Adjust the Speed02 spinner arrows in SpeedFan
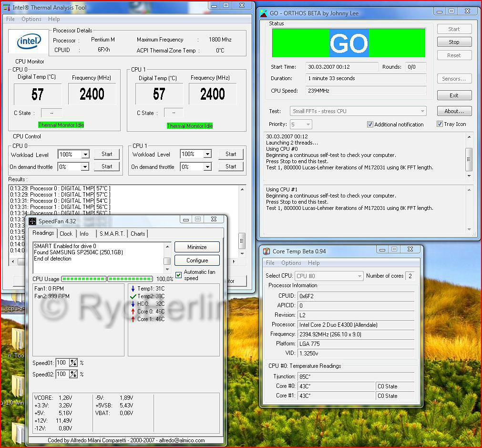The image size is (482, 448). coord(73,374)
